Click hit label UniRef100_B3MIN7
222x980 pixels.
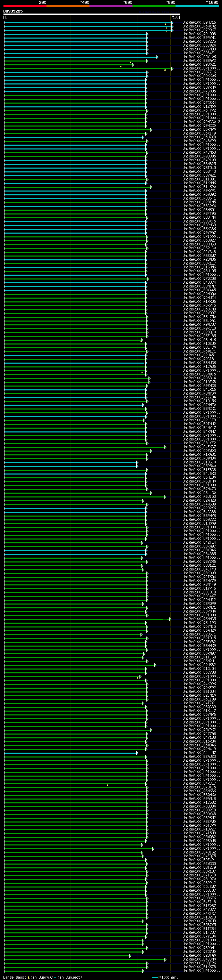pos(199,286)
